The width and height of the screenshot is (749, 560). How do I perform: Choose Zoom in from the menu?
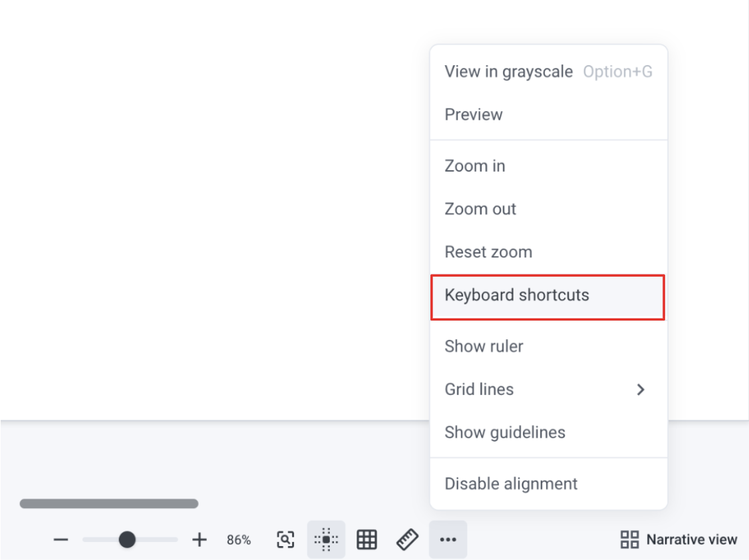coord(475,166)
